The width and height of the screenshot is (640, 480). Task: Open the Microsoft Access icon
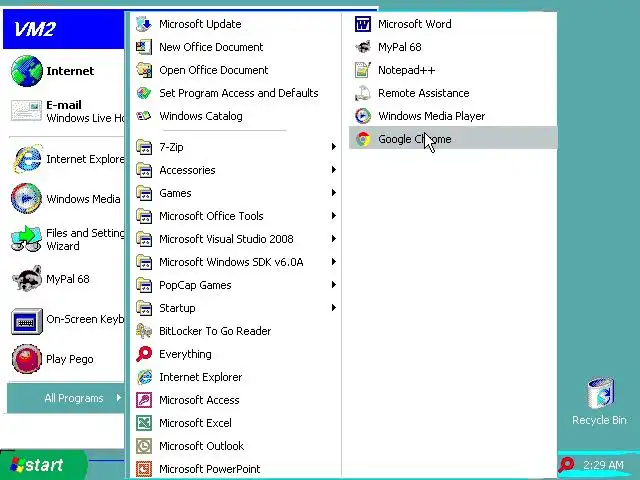[144, 400]
